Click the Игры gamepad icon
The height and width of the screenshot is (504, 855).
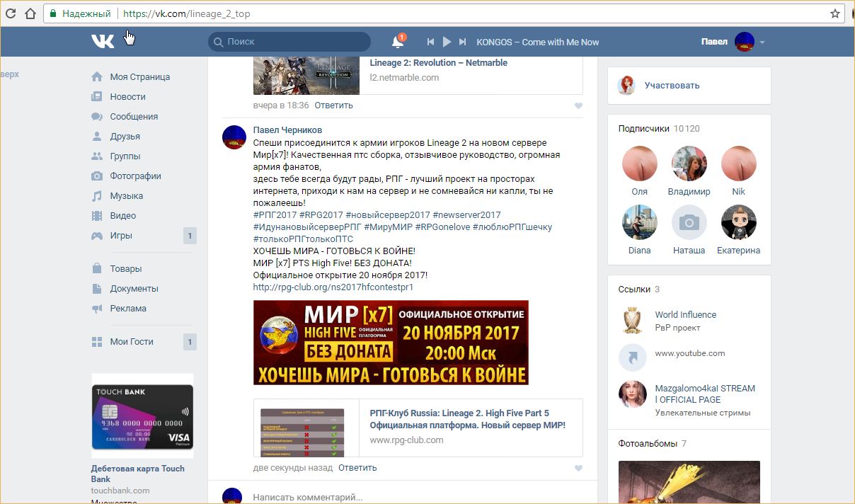click(x=97, y=235)
